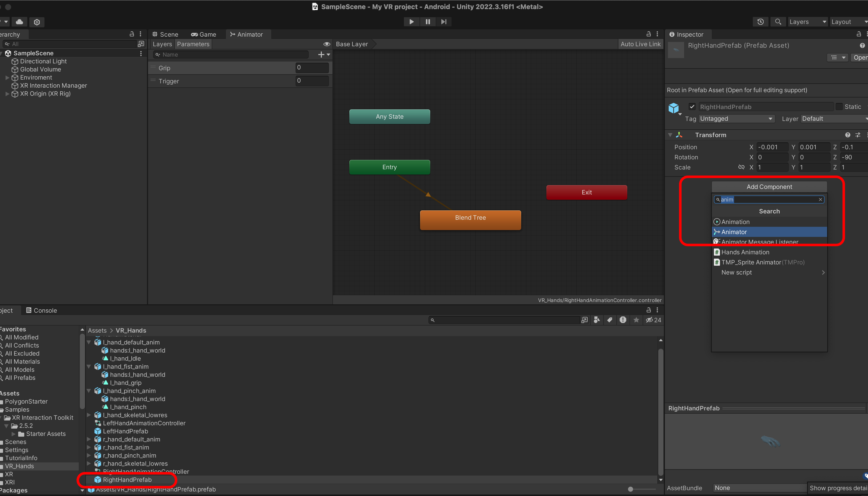Click the add parameter plus icon
Viewport: 868px width, 496px height.
coord(321,55)
